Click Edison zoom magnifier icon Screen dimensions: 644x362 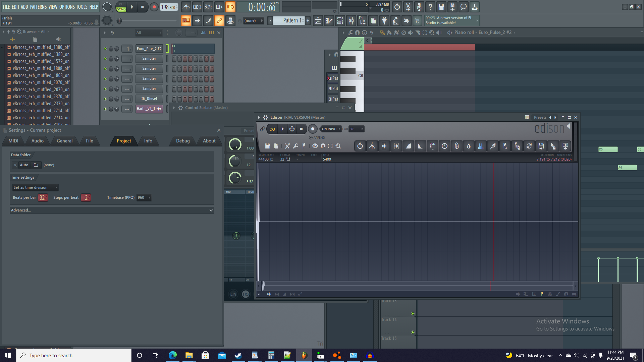coord(338,146)
